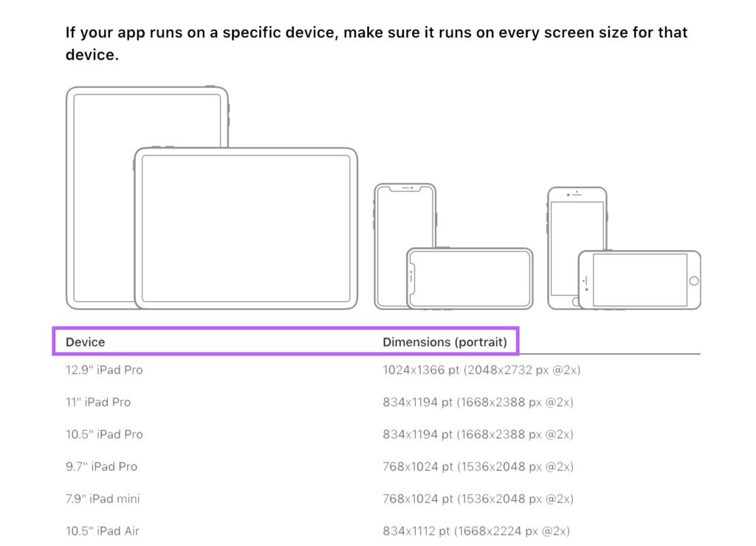Select the 7.9" iPad mini device name

103,499
